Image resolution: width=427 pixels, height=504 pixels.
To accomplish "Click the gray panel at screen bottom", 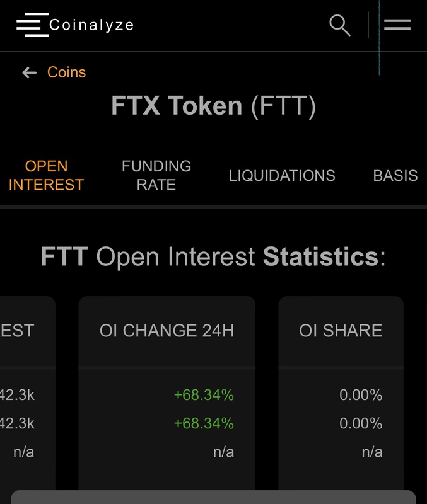I will [213, 497].
